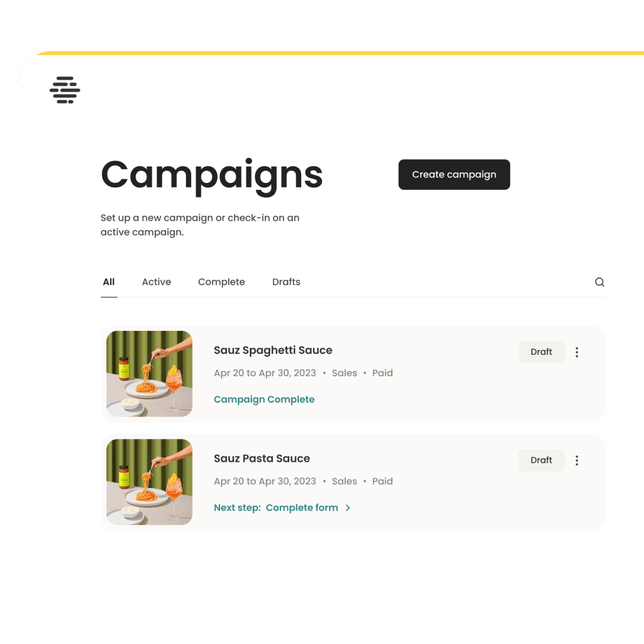Click the Sauz Spaghetti Sauce title
The height and width of the screenshot is (644, 644).
273,350
